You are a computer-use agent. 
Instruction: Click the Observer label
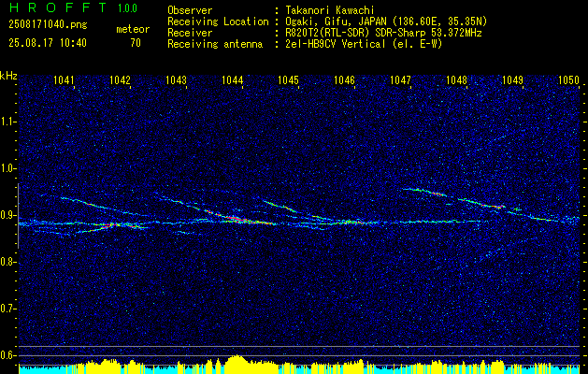pyautogui.click(x=190, y=10)
